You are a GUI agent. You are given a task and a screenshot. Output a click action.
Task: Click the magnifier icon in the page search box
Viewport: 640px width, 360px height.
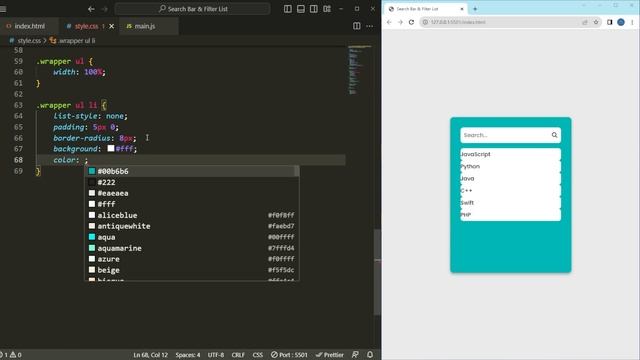pyautogui.click(x=554, y=135)
